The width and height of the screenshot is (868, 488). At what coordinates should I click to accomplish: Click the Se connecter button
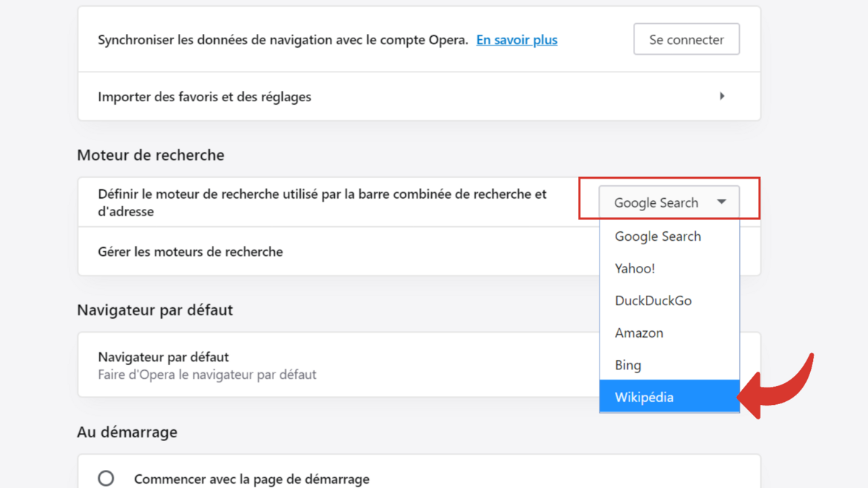(686, 39)
